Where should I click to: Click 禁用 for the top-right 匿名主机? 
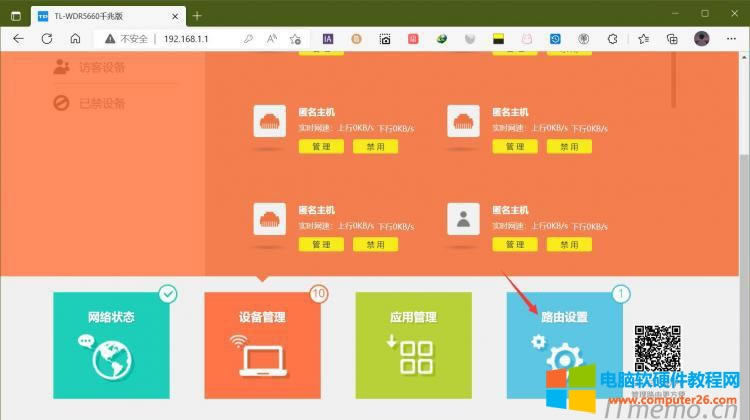[x=569, y=146]
